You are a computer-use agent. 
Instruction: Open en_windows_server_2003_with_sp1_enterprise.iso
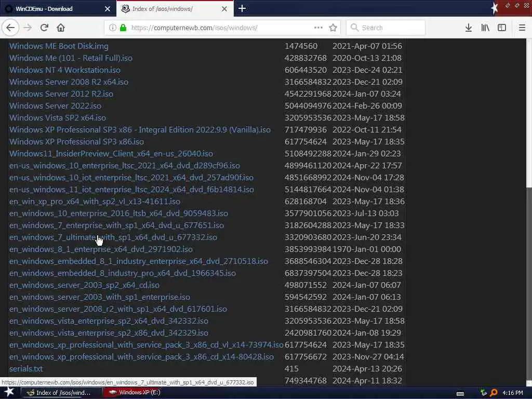click(x=100, y=297)
